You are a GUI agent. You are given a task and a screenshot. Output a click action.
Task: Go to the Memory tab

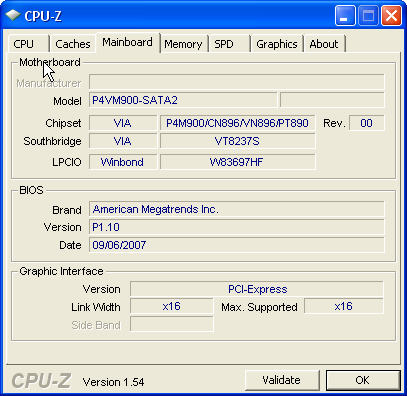tap(183, 44)
